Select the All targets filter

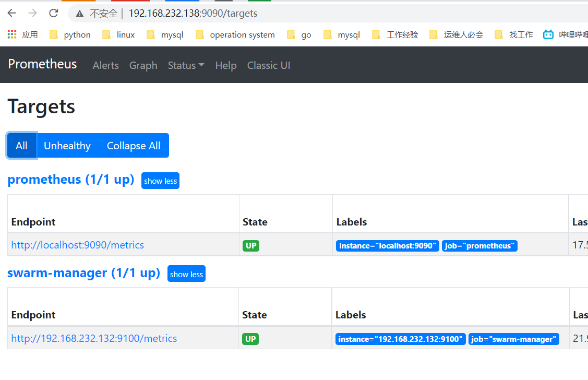[22, 146]
